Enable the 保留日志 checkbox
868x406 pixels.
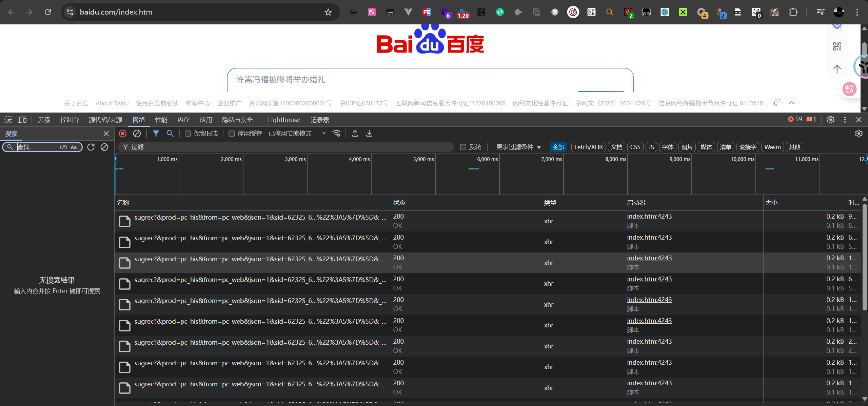click(188, 134)
